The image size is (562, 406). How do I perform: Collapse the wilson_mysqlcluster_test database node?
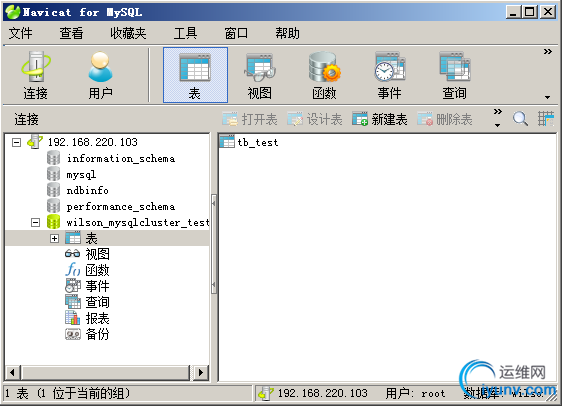[x=35, y=223]
